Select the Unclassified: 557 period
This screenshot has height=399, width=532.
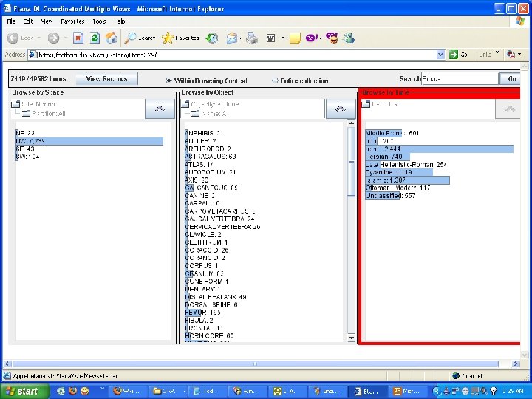point(391,196)
